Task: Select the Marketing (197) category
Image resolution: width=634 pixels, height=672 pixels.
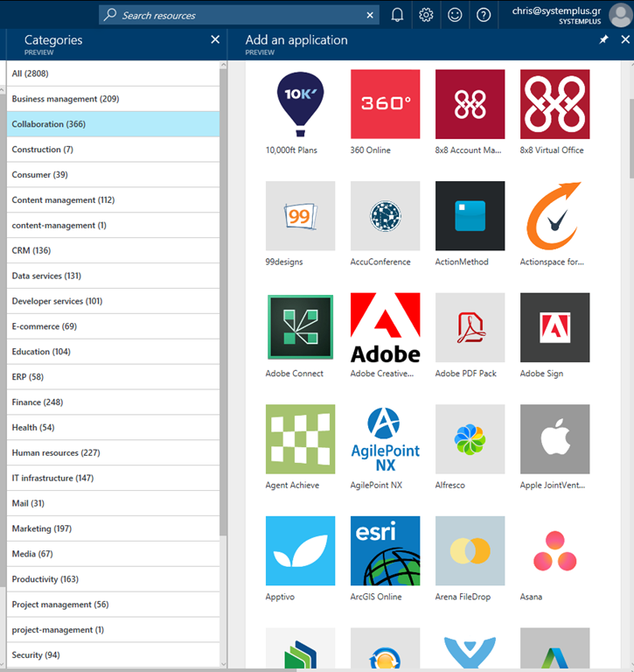Action: 113,528
